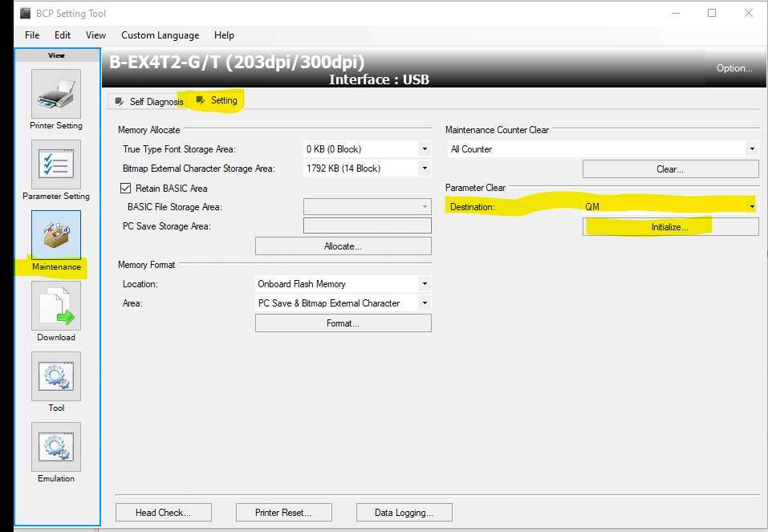Maximize the BCP Setting Tool window

[712, 13]
